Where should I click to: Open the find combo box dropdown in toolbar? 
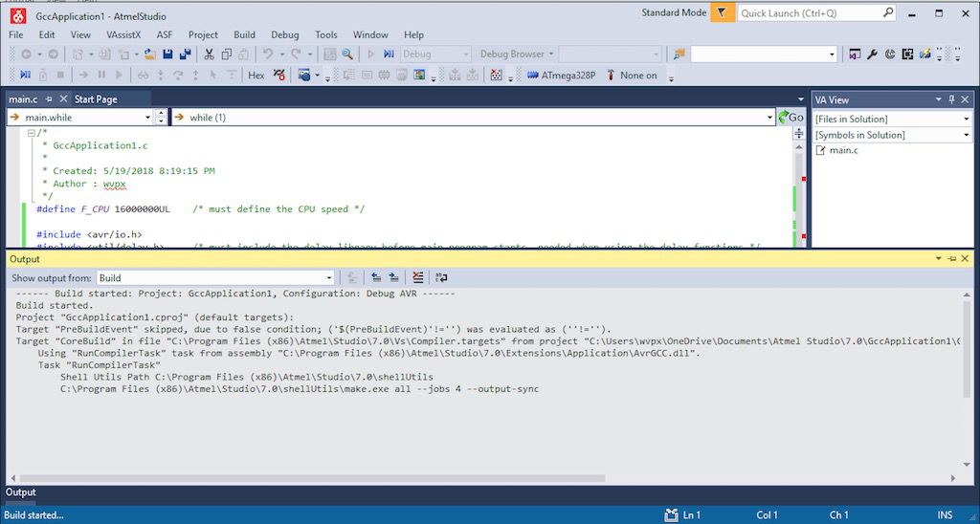point(832,55)
